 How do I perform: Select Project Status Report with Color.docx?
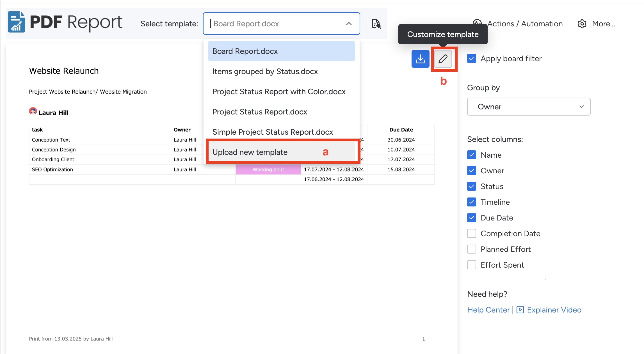click(279, 92)
